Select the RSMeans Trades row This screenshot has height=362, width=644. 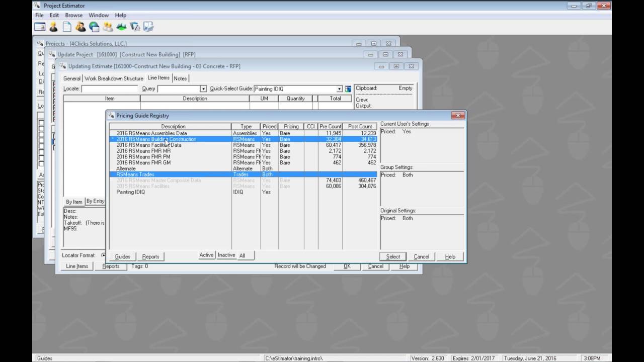pos(243,174)
